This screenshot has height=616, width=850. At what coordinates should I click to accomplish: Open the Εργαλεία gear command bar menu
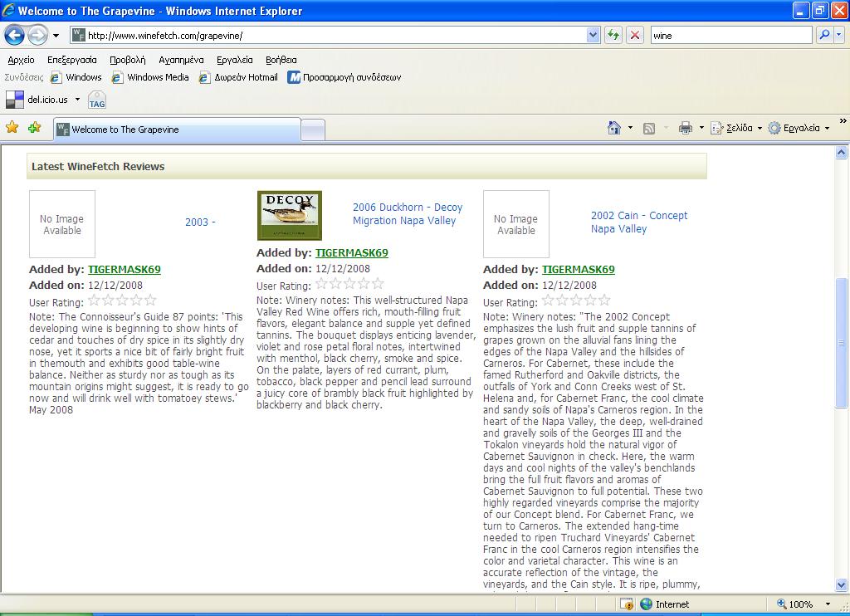pos(799,128)
